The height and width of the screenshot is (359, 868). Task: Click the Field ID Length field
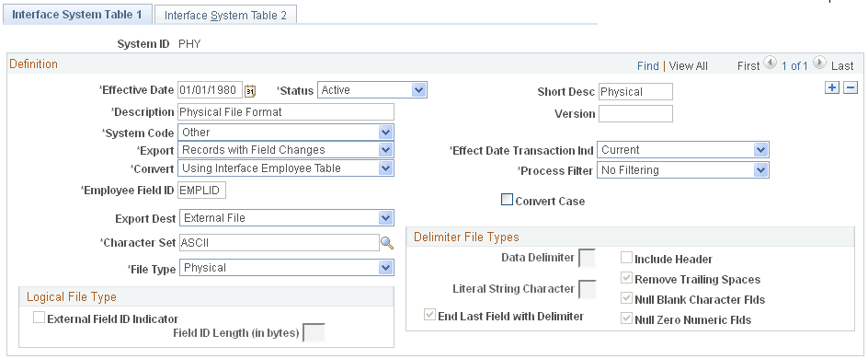click(314, 333)
